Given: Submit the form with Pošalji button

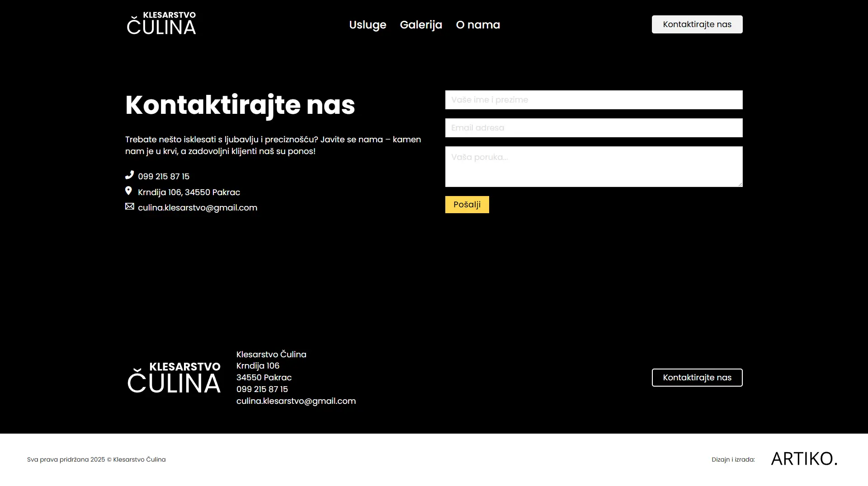Looking at the screenshot, I should click(467, 205).
